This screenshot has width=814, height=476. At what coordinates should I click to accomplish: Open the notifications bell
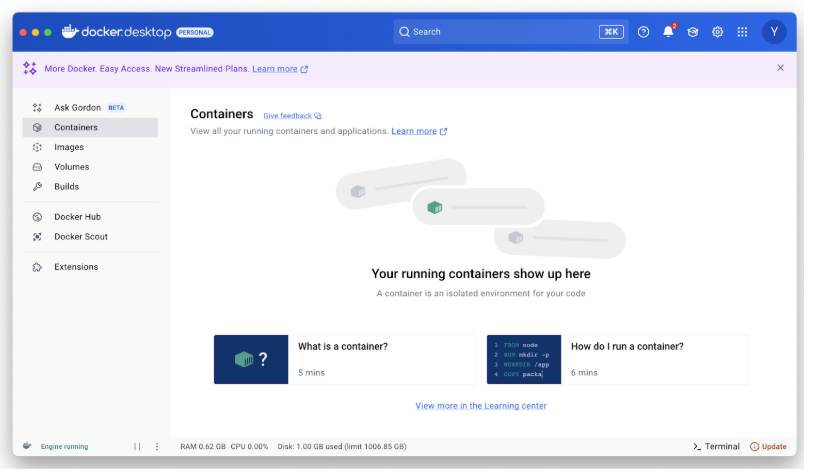click(668, 32)
